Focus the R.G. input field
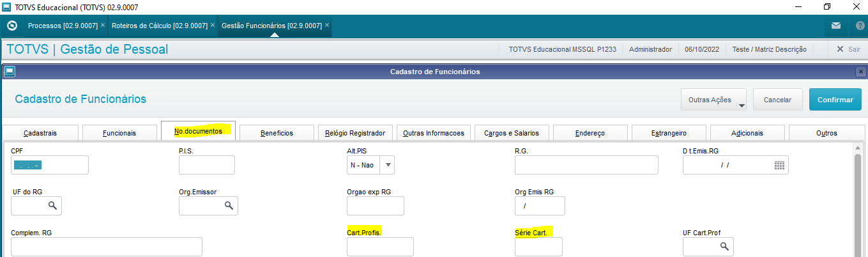Screen dimensions: 868x257 point(586,165)
